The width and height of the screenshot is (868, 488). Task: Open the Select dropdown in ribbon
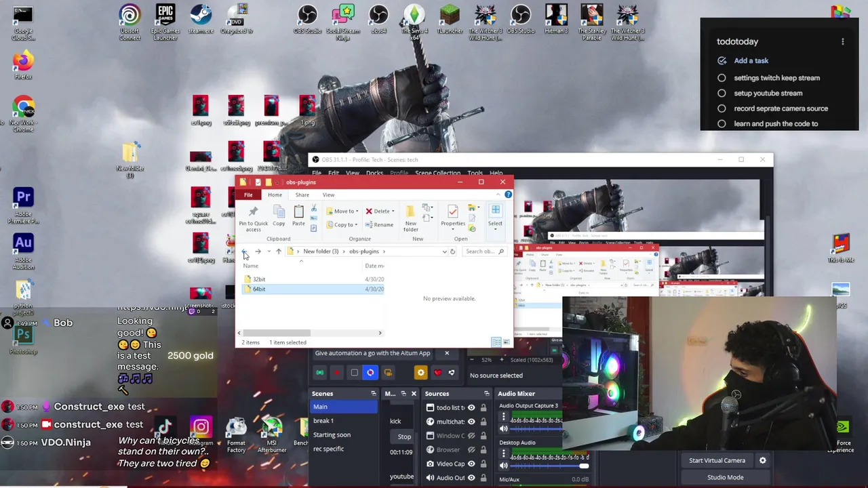(x=495, y=228)
